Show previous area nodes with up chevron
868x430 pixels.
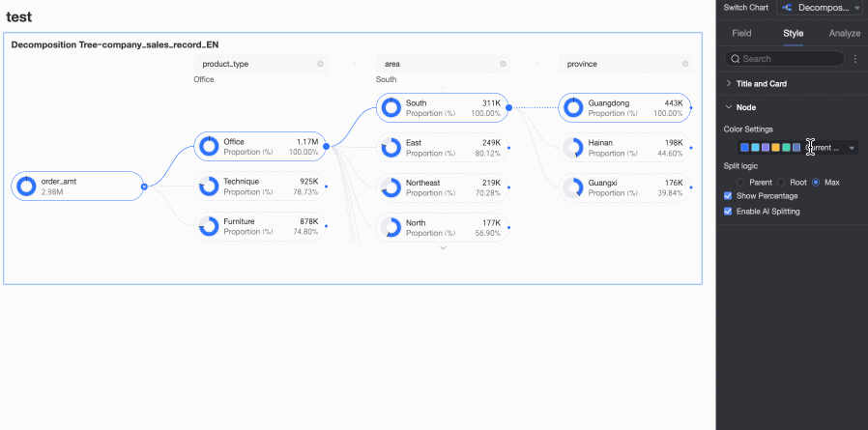tap(443, 87)
